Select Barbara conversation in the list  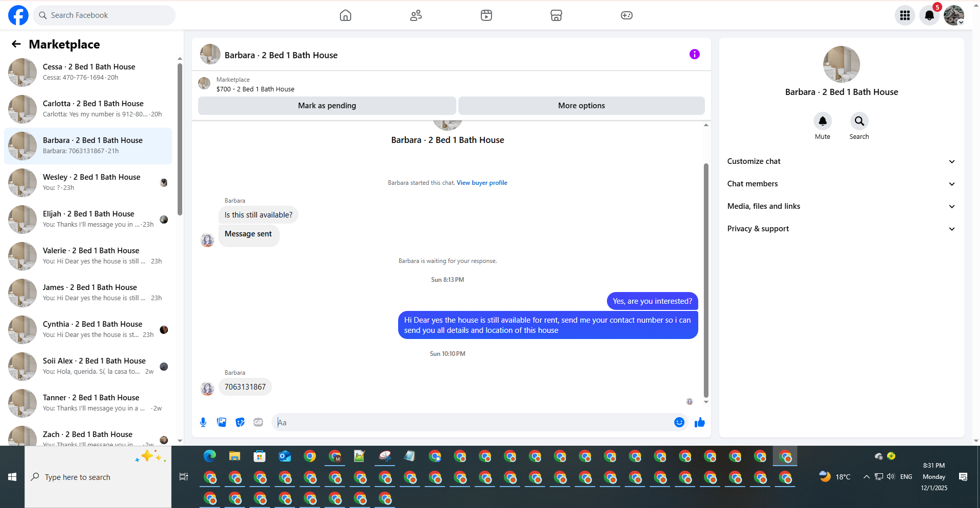(x=88, y=146)
